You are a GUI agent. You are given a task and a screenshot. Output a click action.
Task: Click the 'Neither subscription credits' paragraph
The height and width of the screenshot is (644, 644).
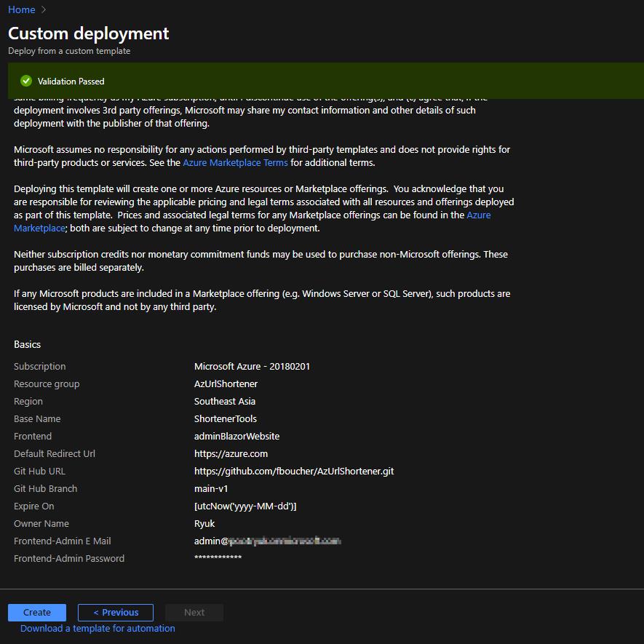pos(261,261)
